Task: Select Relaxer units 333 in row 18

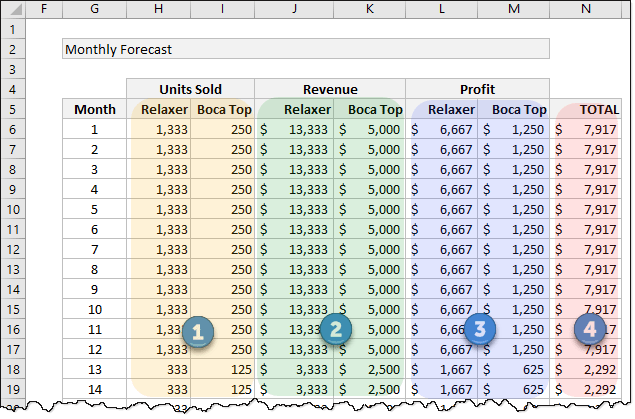Action: [158, 369]
